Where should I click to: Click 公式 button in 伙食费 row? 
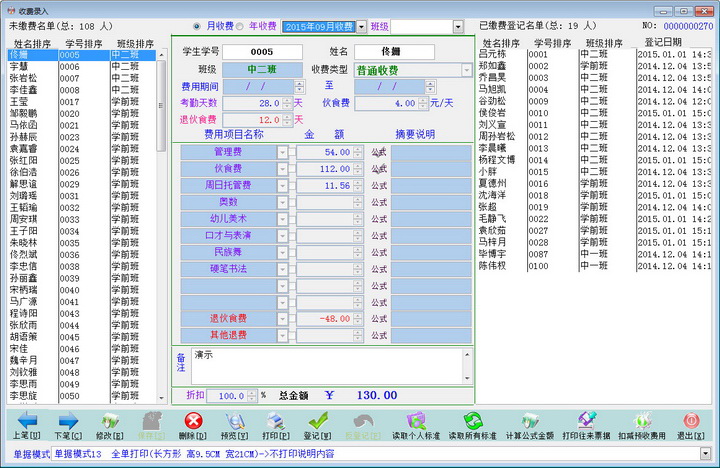[x=379, y=169]
